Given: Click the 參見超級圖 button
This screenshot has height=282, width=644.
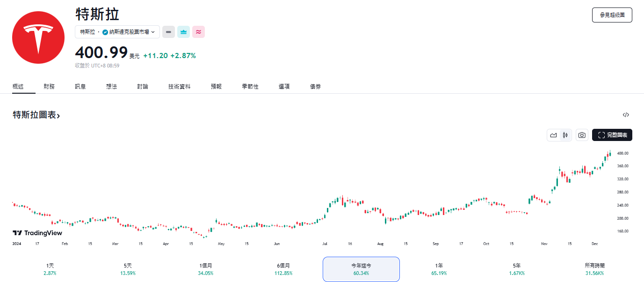Looking at the screenshot, I should pyautogui.click(x=612, y=15).
